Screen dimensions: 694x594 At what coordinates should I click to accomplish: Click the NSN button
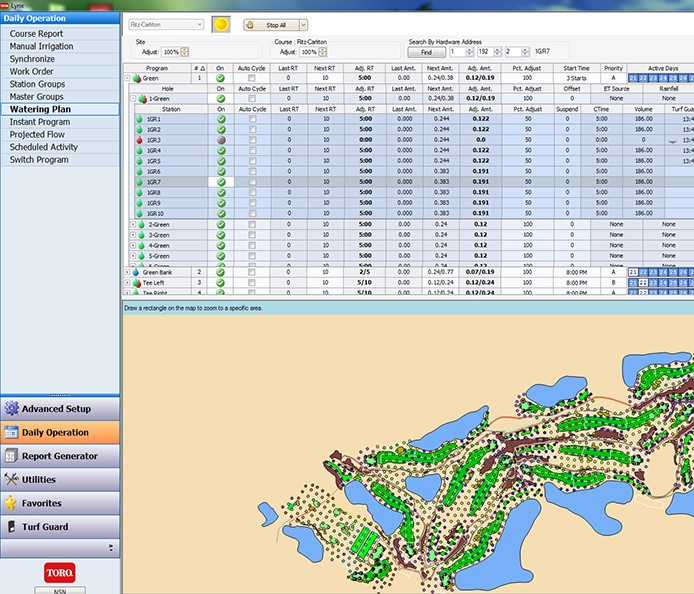[60, 590]
